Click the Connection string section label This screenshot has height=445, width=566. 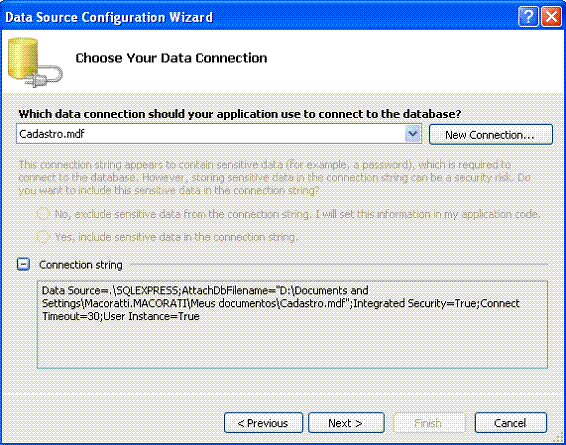coord(81,265)
